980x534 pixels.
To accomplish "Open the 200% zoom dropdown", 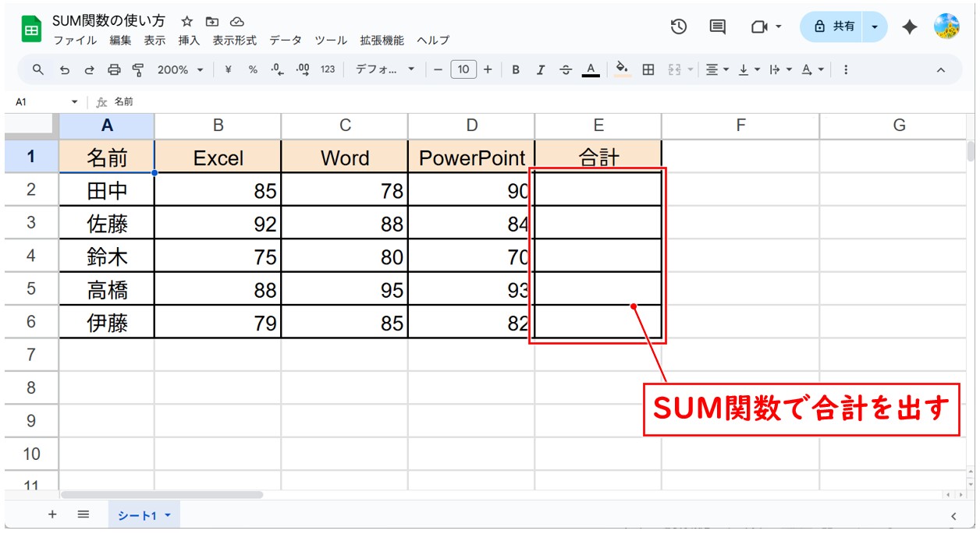I will [179, 70].
